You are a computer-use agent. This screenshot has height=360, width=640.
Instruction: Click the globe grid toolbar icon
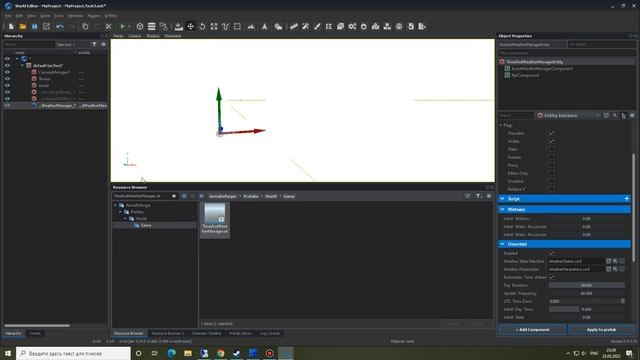pyautogui.click(x=399, y=27)
